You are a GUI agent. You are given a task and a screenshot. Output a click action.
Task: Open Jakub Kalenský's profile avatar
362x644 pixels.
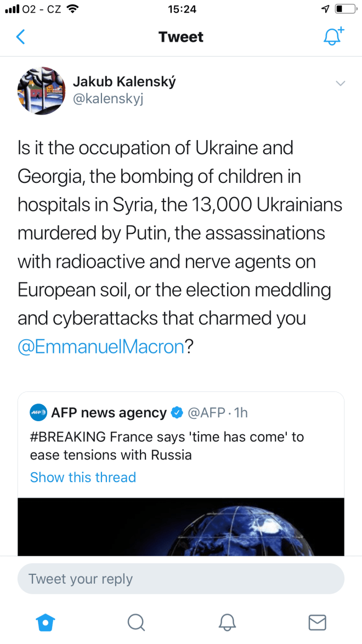click(42, 91)
